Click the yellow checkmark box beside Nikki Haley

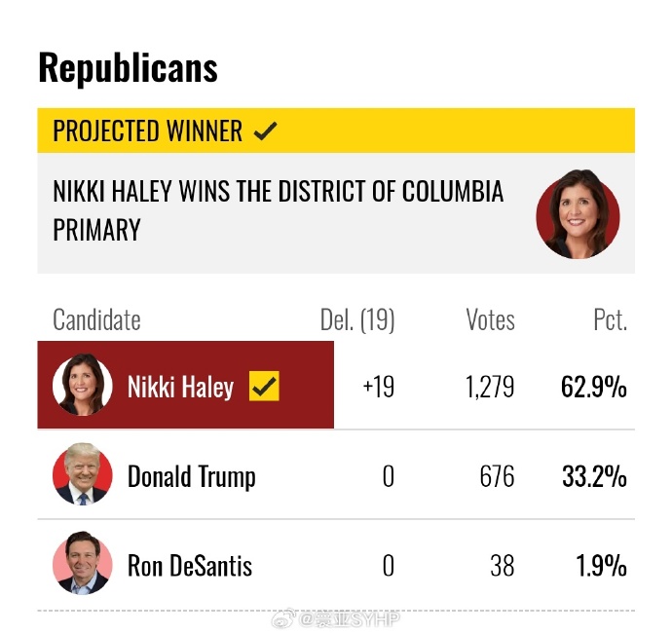click(x=264, y=386)
